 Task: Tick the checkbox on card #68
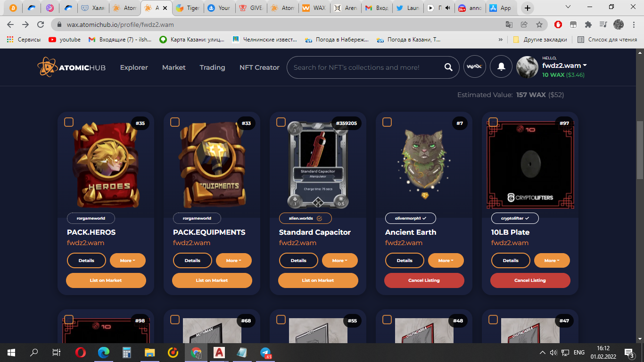(x=175, y=320)
